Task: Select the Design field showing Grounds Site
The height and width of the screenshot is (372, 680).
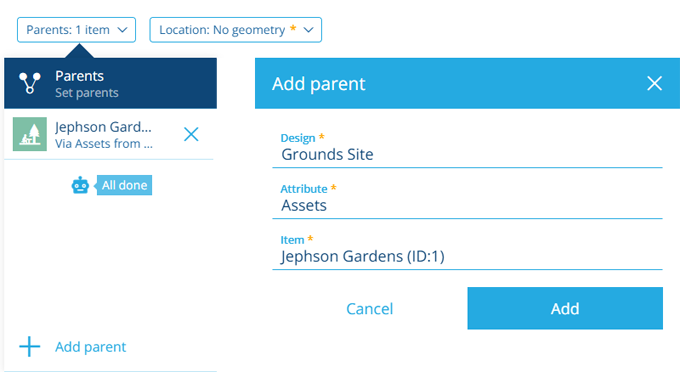Action: (467, 149)
